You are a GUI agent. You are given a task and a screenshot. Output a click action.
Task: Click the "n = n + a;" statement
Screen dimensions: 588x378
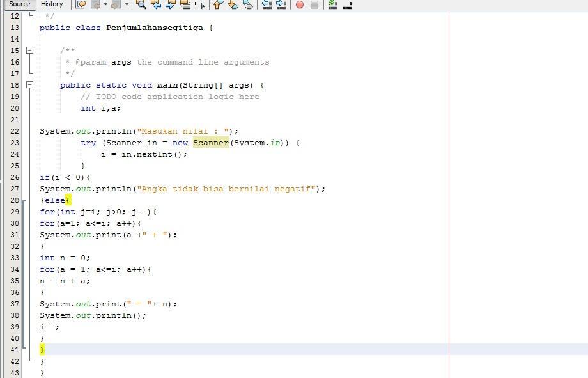pos(65,281)
